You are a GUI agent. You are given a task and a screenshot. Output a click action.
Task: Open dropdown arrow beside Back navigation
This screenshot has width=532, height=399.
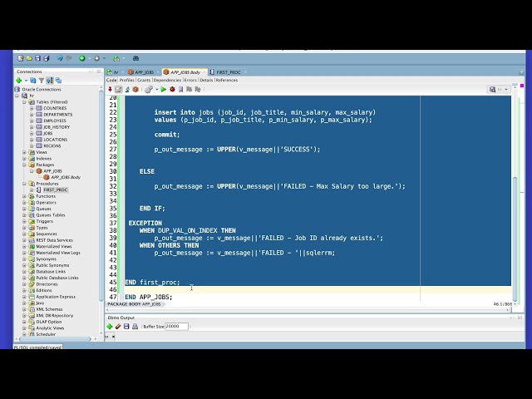point(89,59)
